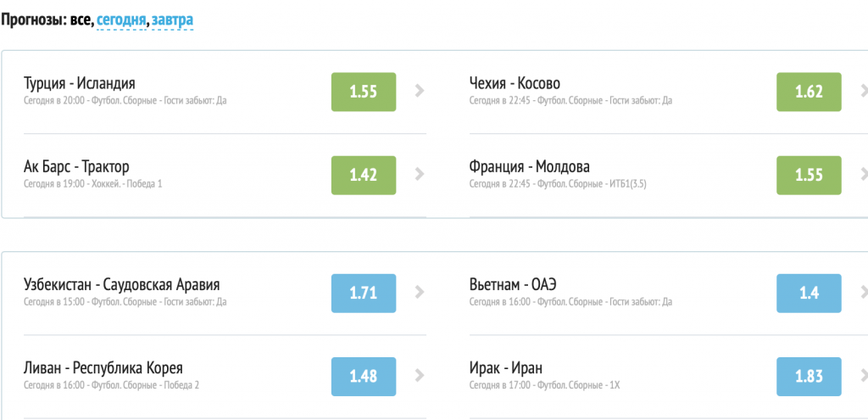Expand the Чехия - Косово arrow

[x=863, y=92]
